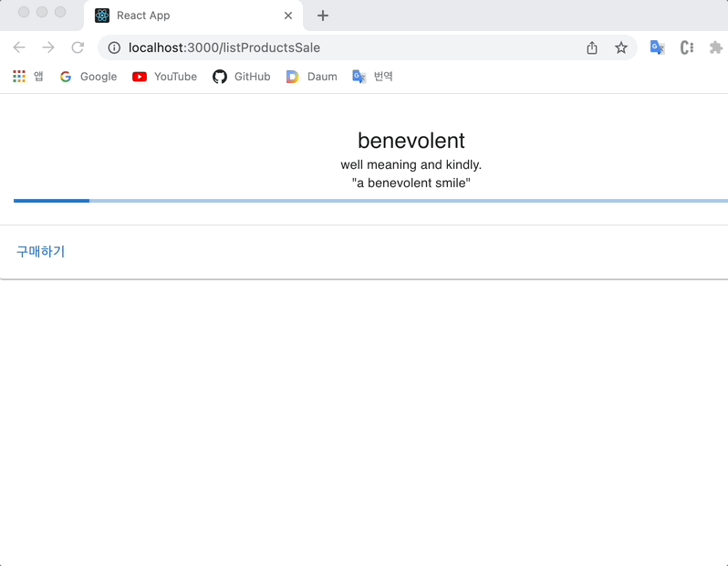Select the React App tab
728x566 pixels.
pyautogui.click(x=193, y=16)
